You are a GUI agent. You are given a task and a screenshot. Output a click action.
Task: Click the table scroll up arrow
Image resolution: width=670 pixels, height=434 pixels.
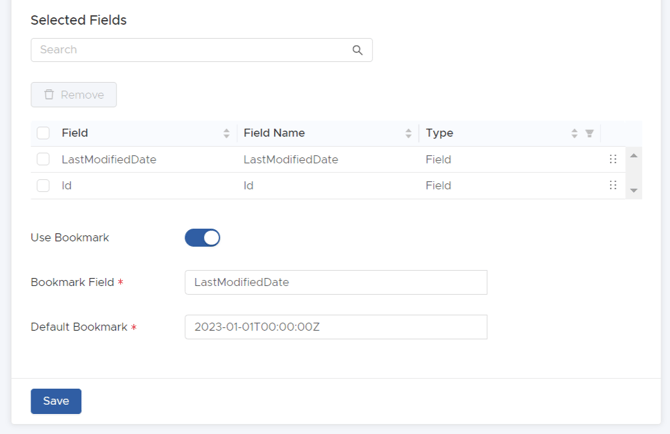634,156
